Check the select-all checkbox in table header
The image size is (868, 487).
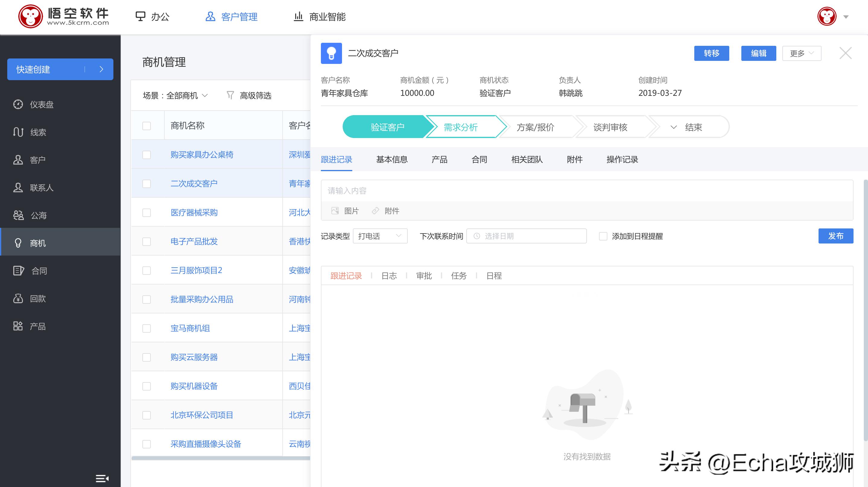[x=146, y=125]
